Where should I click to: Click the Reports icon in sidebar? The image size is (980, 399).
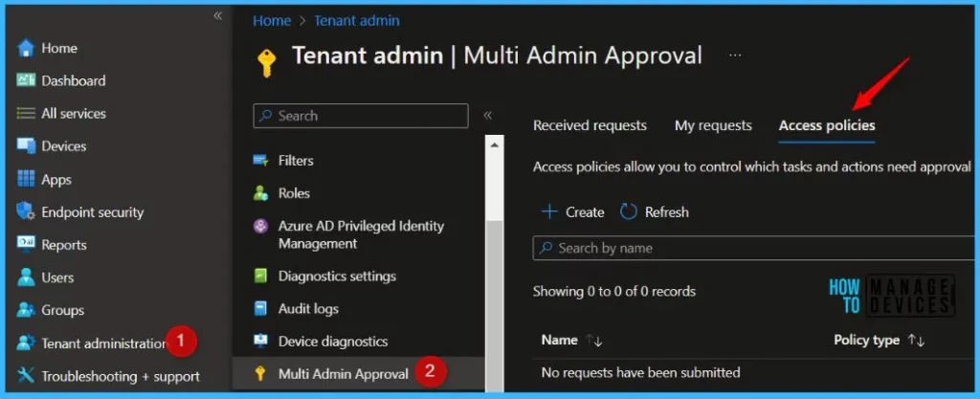click(x=26, y=244)
